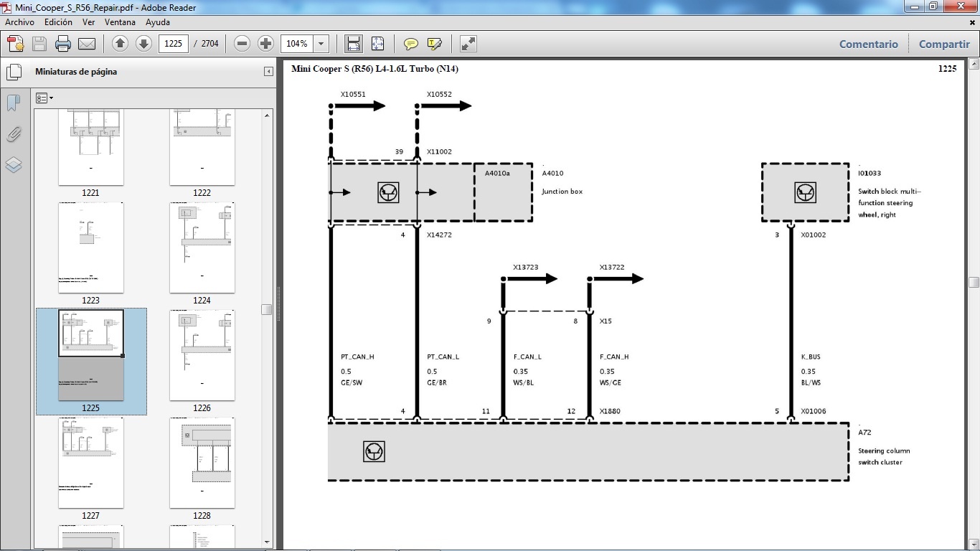
Task: Click the transistor symbol in A72 block
Action: click(x=374, y=451)
